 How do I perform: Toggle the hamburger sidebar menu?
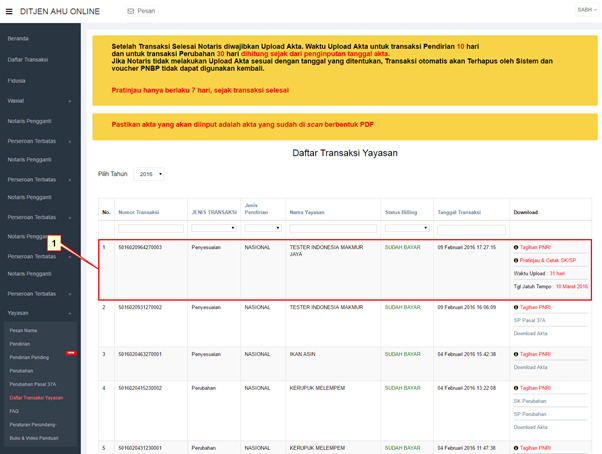pyautogui.click(x=8, y=10)
